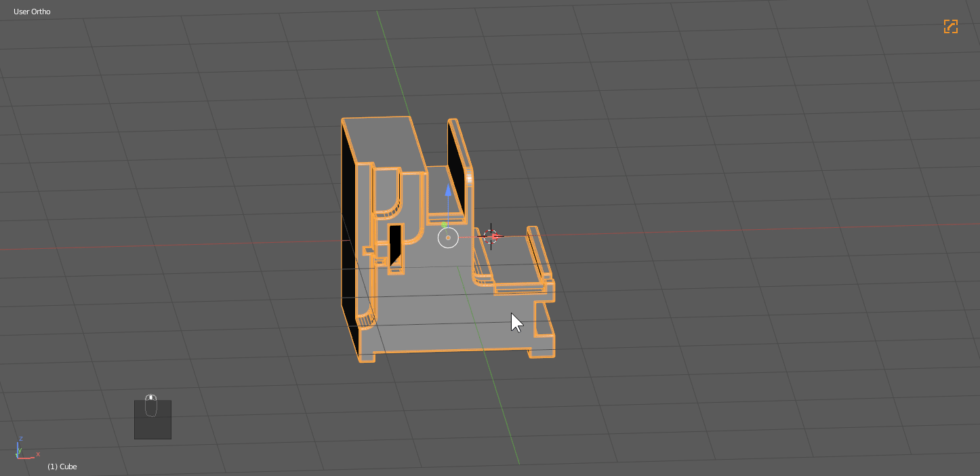Click the orange object origin dot
This screenshot has height=476, width=980.
tap(448, 238)
